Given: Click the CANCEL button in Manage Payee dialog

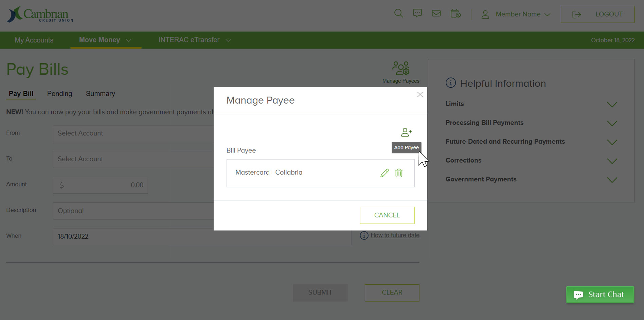Looking at the screenshot, I should (x=387, y=215).
